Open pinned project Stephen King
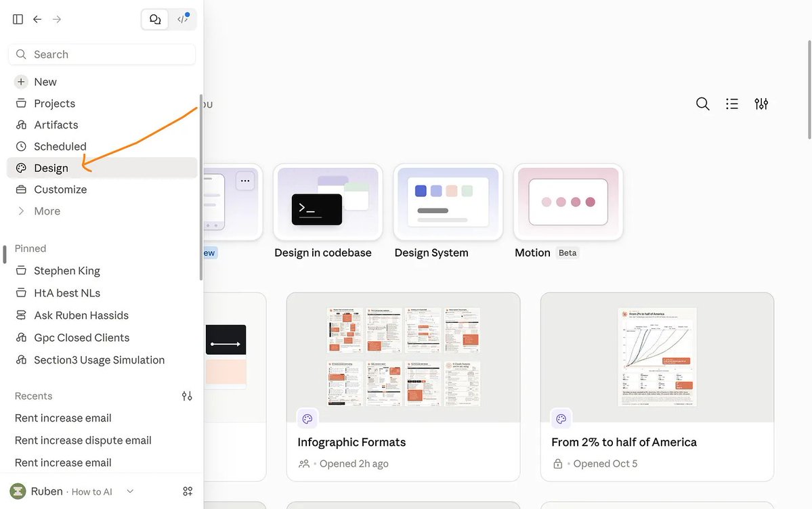The height and width of the screenshot is (509, 812). pos(102,271)
